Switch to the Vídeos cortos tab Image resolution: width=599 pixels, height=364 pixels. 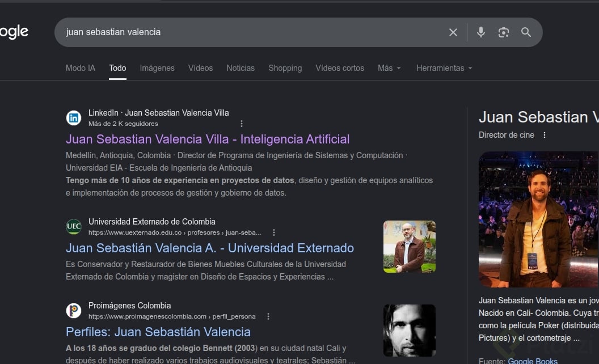click(340, 68)
